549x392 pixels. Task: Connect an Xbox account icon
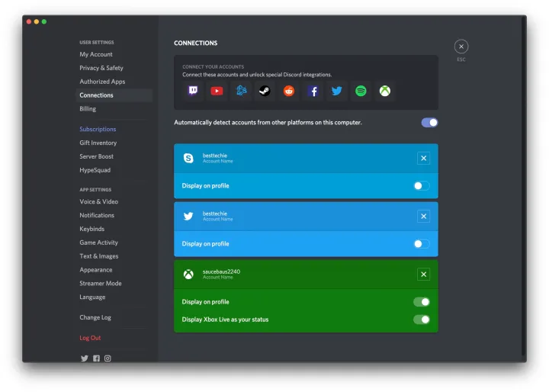pos(385,91)
